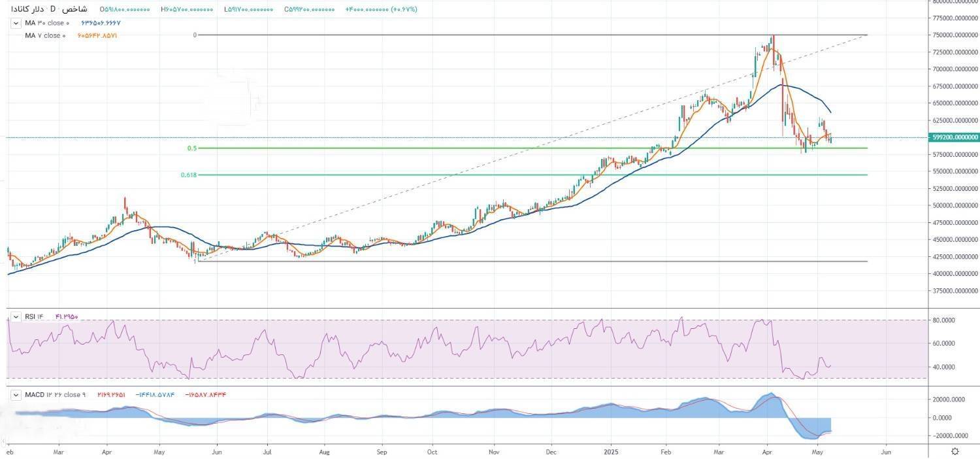Viewport: 980px width, 459px height.
Task: Select the MA 30 close indicator label
Action: (x=45, y=24)
